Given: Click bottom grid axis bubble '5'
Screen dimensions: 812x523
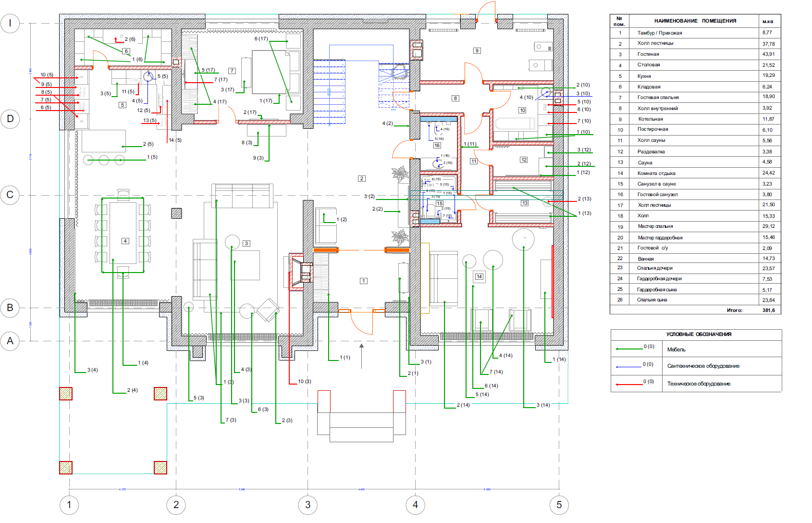Looking at the screenshot, I should pos(559,505).
